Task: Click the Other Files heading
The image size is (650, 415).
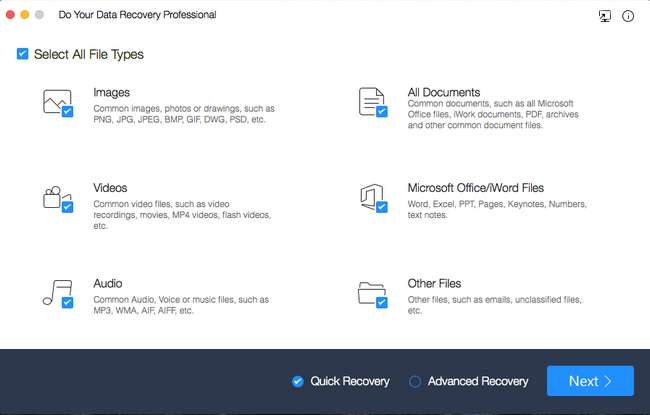Action: point(434,284)
